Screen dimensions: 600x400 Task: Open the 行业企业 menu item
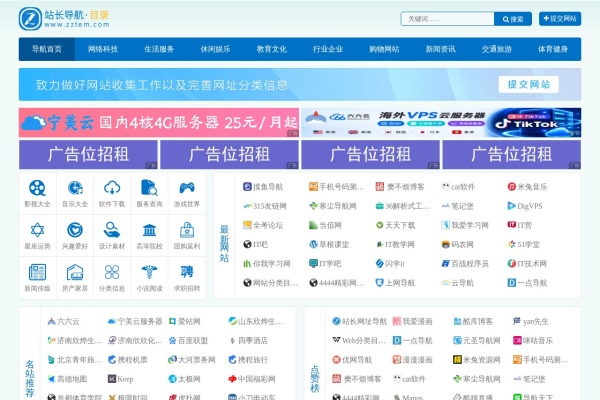pyautogui.click(x=328, y=49)
